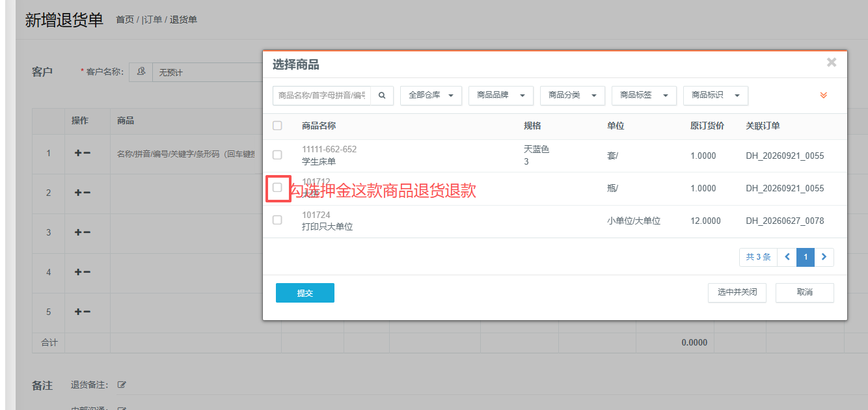Expand the 商品分类 category dropdown
868x410 pixels.
(x=573, y=95)
